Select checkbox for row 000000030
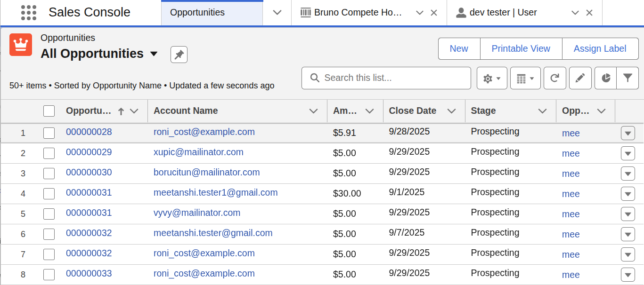Viewport: 644px width, 285px height. click(49, 174)
